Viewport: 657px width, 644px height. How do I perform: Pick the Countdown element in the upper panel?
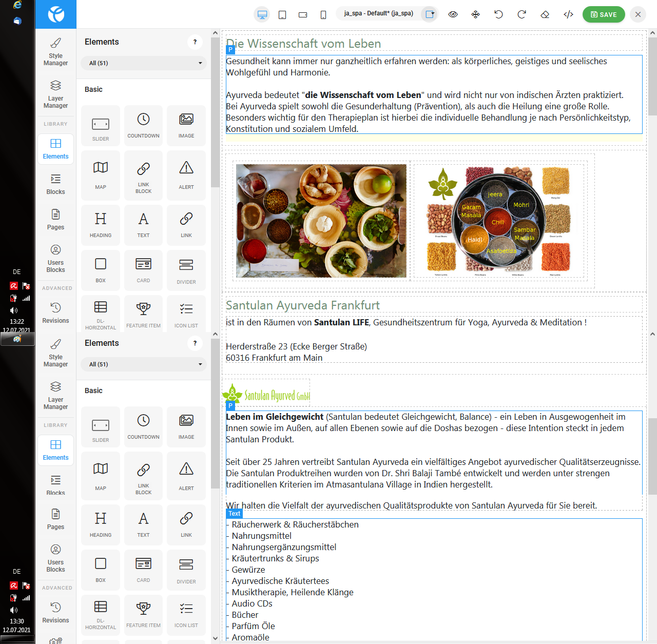(144, 125)
